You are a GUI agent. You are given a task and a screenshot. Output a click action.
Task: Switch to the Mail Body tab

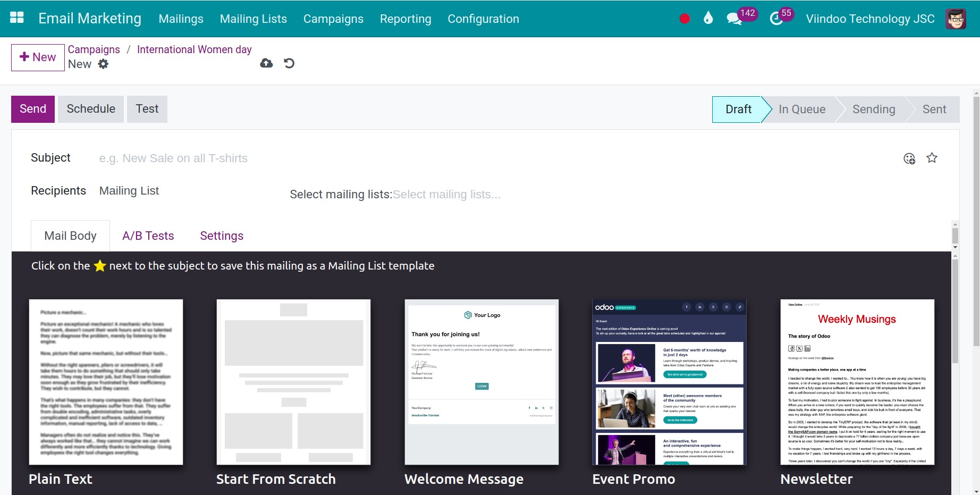click(x=70, y=236)
